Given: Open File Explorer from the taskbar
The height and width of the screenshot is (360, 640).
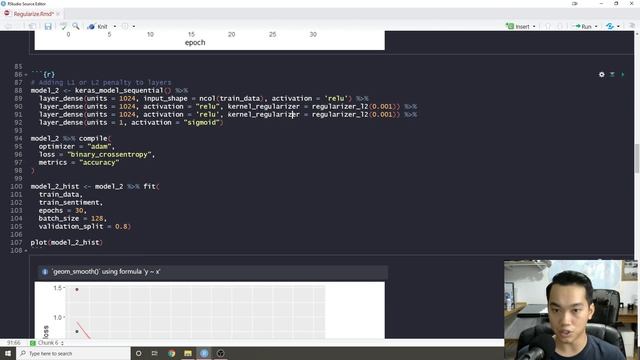Looking at the screenshot, I should 188,353.
